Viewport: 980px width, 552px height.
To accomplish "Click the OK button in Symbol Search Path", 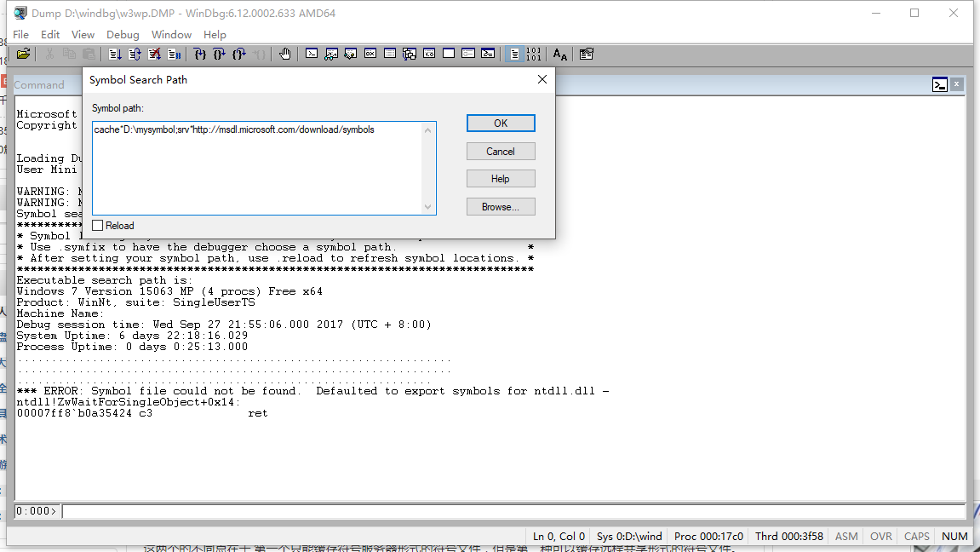I will (501, 124).
